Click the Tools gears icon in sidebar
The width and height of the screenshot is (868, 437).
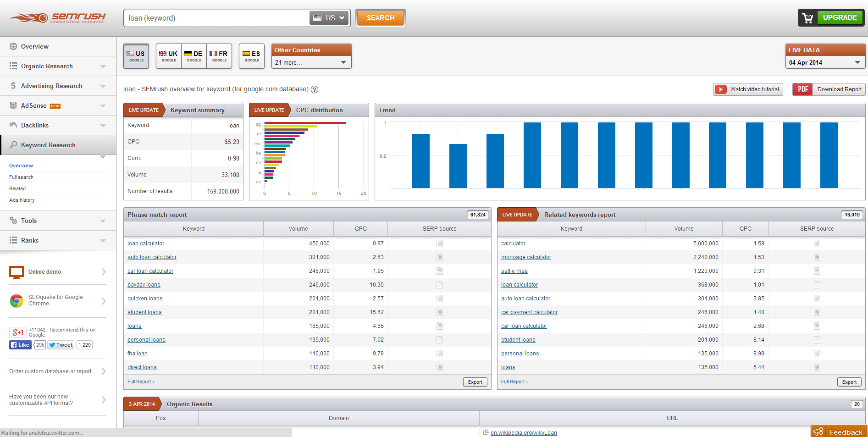coord(13,221)
